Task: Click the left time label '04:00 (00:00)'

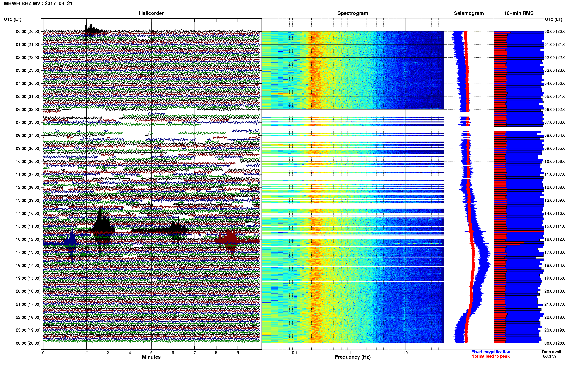Action: coord(28,83)
